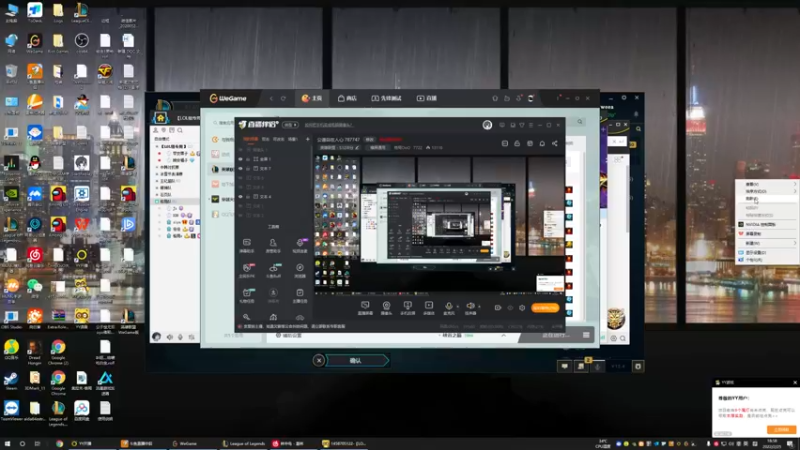800x450 pixels.
Task: Select the NVIDIA control panel context menu item
Action: point(767,224)
